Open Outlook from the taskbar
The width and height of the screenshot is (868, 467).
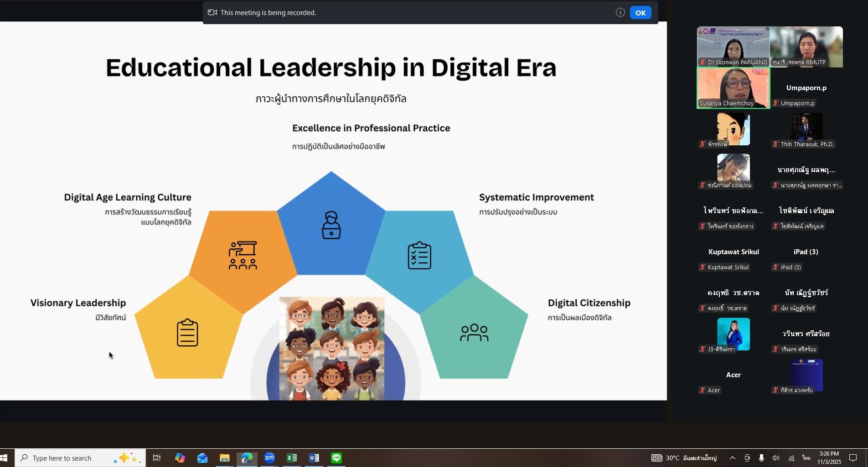pyautogui.click(x=202, y=458)
